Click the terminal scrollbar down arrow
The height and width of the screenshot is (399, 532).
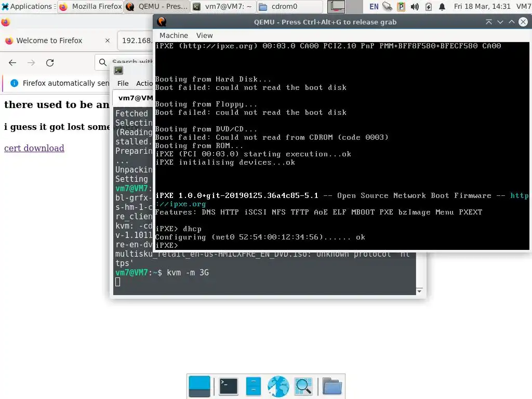pyautogui.click(x=419, y=291)
